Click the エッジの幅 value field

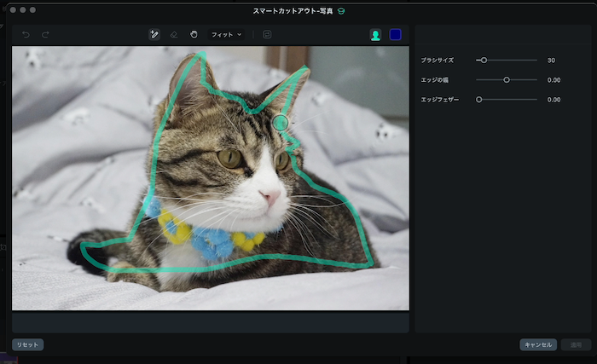pos(554,80)
